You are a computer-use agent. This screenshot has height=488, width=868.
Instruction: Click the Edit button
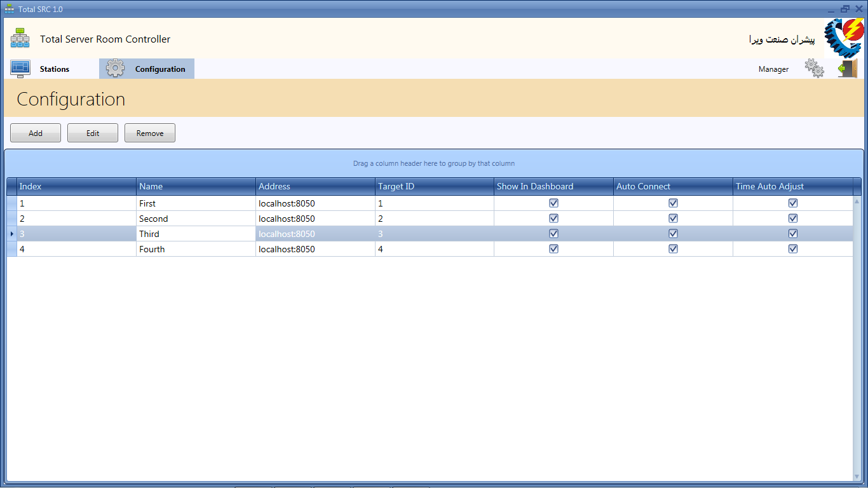93,133
